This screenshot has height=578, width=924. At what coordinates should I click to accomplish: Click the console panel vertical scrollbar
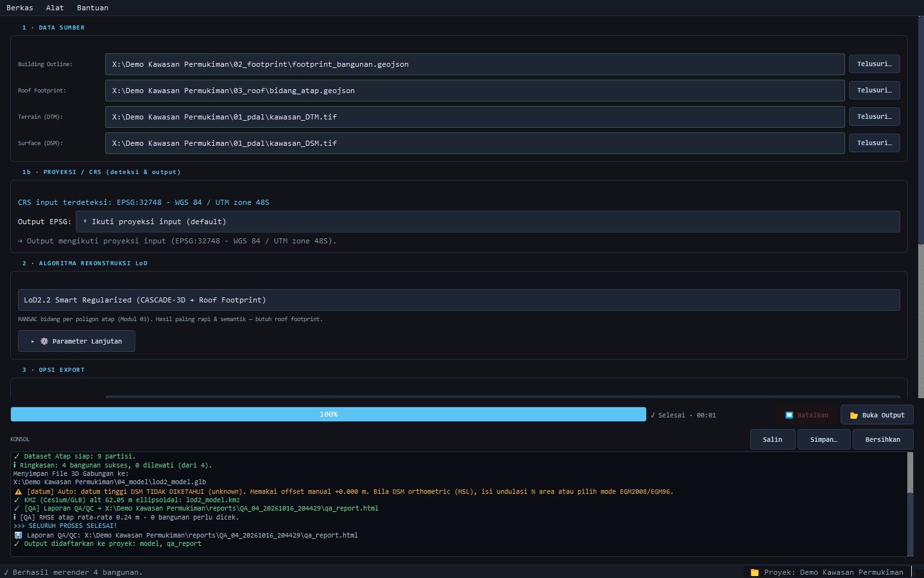point(910,504)
